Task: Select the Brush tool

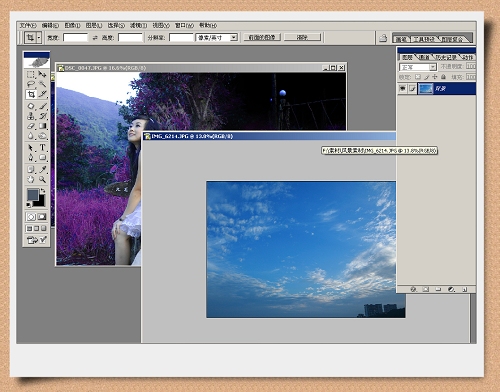Action: [x=42, y=106]
